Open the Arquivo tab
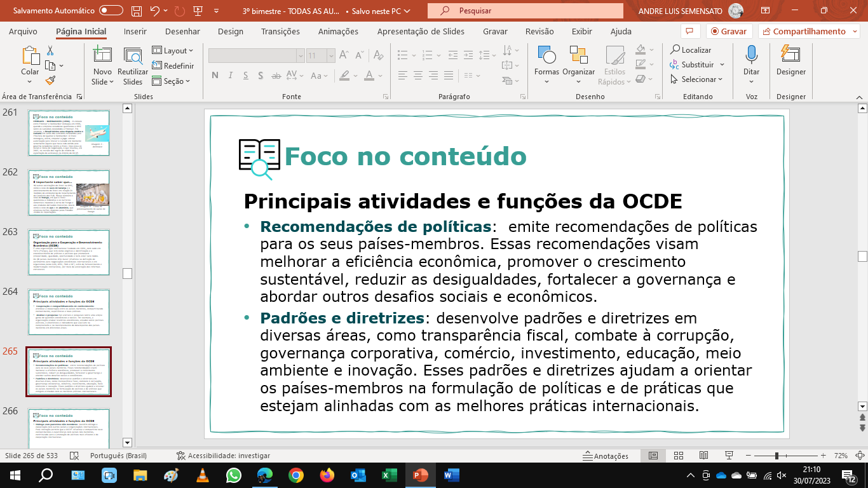This screenshot has width=868, height=488. point(23,31)
